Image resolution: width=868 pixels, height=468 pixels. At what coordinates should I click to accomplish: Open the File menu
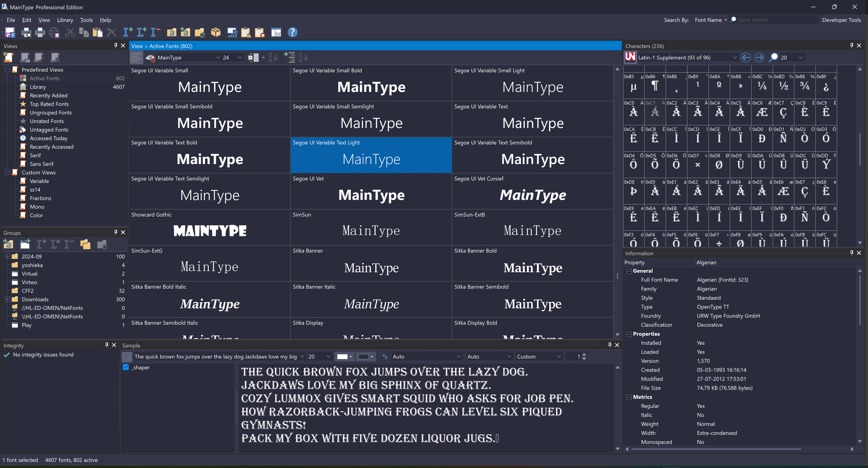(x=11, y=20)
